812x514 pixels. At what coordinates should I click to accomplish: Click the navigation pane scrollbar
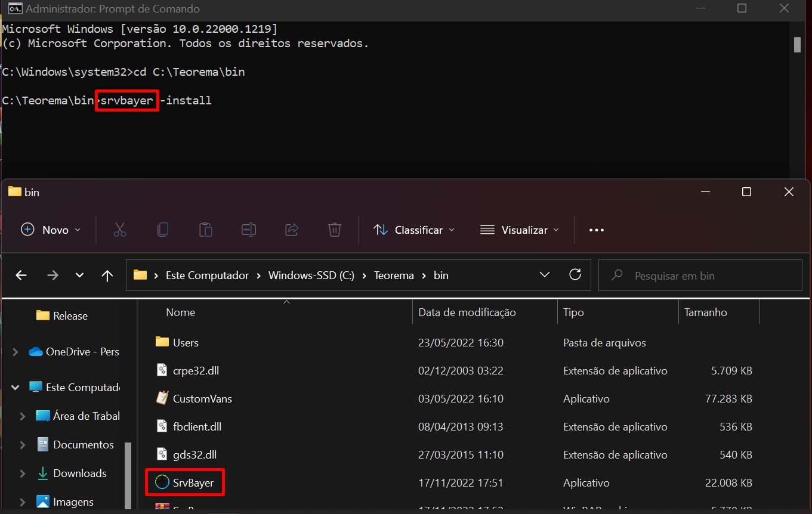tap(128, 477)
